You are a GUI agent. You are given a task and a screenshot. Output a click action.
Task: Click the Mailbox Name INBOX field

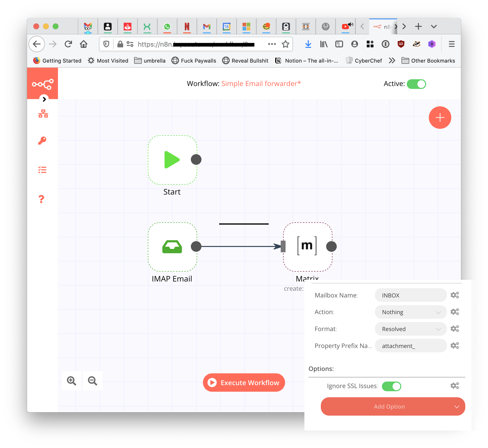[410, 295]
